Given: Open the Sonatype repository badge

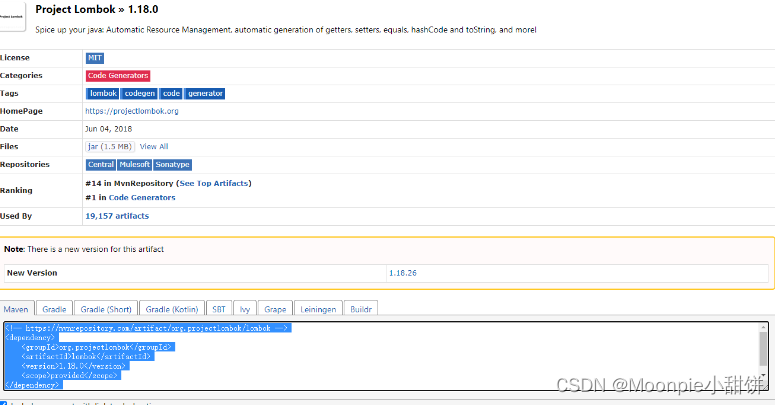Looking at the screenshot, I should [172, 164].
